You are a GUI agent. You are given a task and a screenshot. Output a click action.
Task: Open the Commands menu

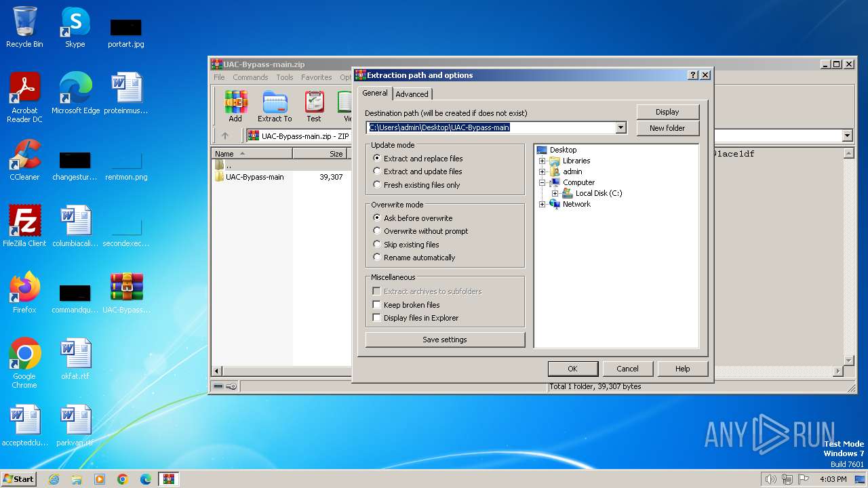tap(250, 77)
